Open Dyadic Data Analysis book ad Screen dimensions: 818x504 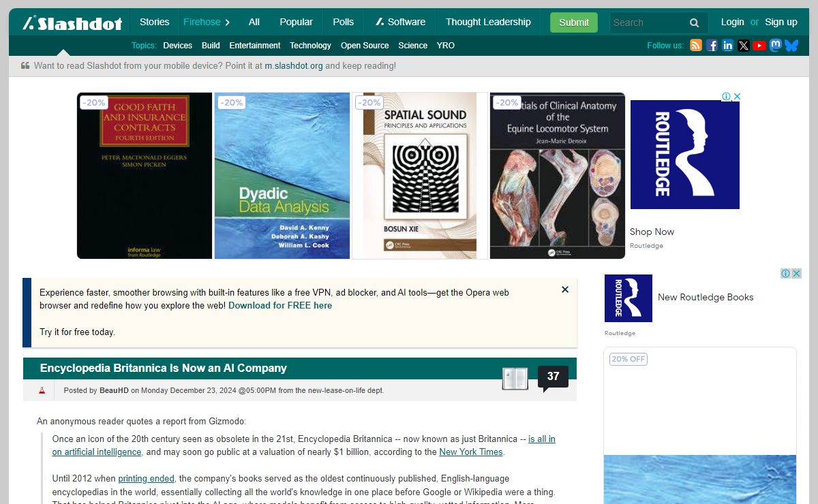pos(282,176)
